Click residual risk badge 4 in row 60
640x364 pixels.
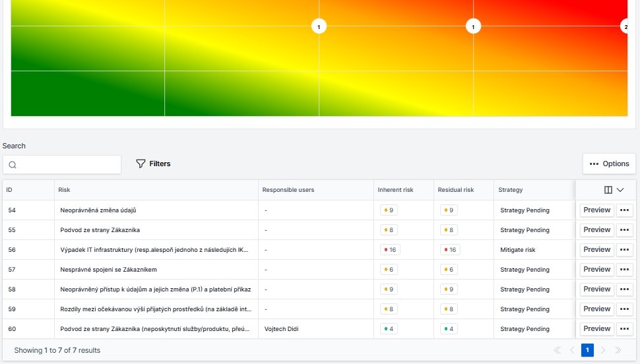point(449,329)
